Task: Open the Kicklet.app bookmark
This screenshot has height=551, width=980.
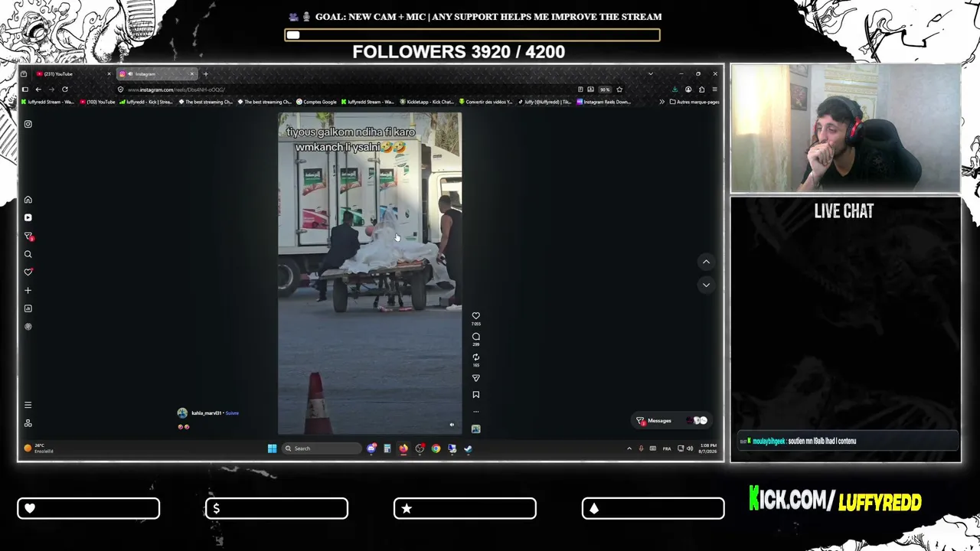Action: tap(427, 102)
